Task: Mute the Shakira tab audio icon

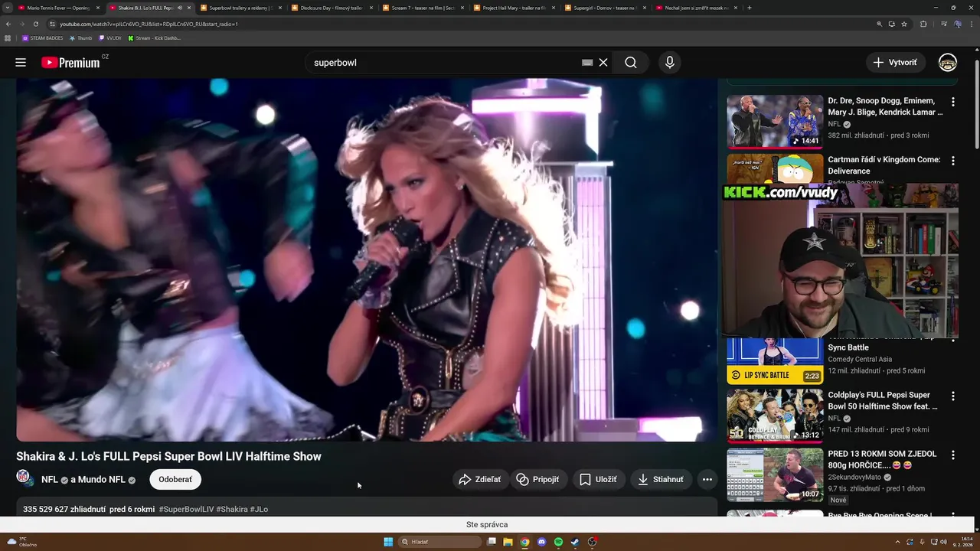Action: tap(180, 8)
